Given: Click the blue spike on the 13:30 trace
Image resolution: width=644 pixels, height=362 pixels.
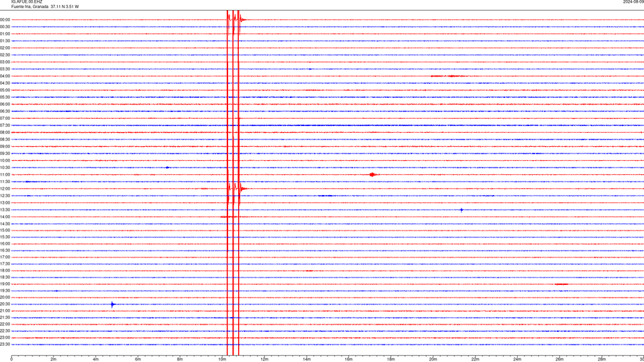Looking at the screenshot, I should (x=462, y=210).
